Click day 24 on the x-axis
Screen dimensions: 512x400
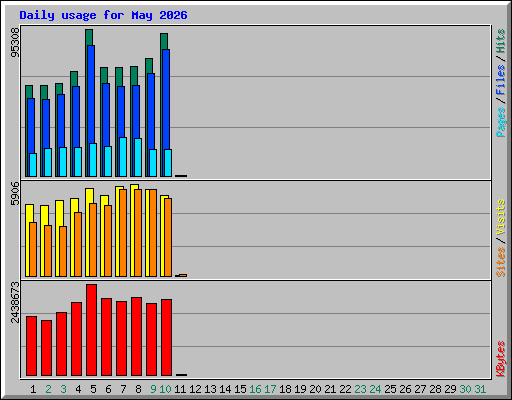375,389
